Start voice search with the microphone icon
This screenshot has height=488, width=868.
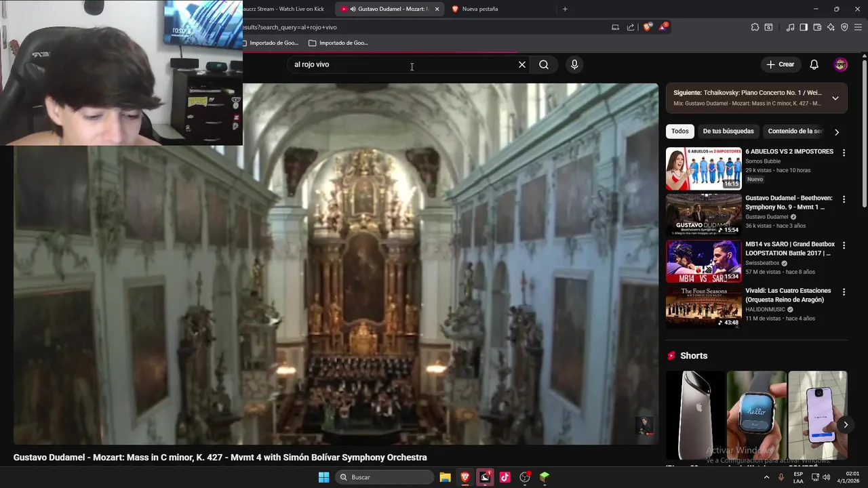pyautogui.click(x=574, y=64)
